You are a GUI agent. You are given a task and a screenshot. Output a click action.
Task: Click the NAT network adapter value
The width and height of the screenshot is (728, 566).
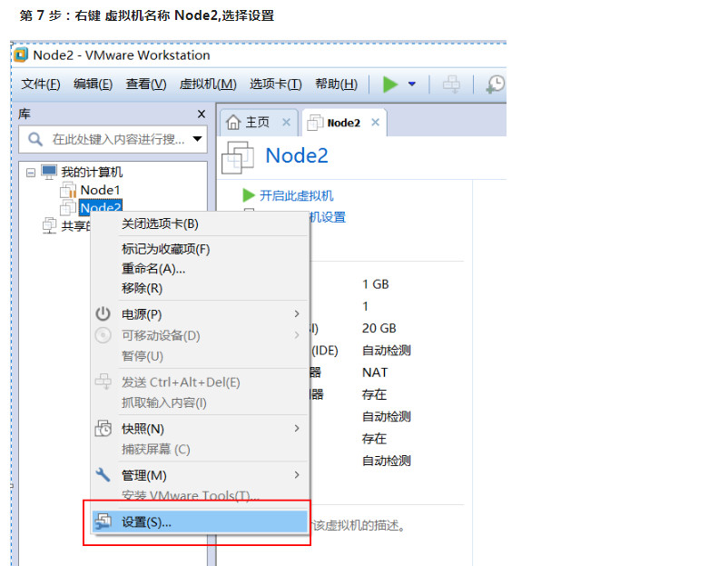(x=375, y=372)
